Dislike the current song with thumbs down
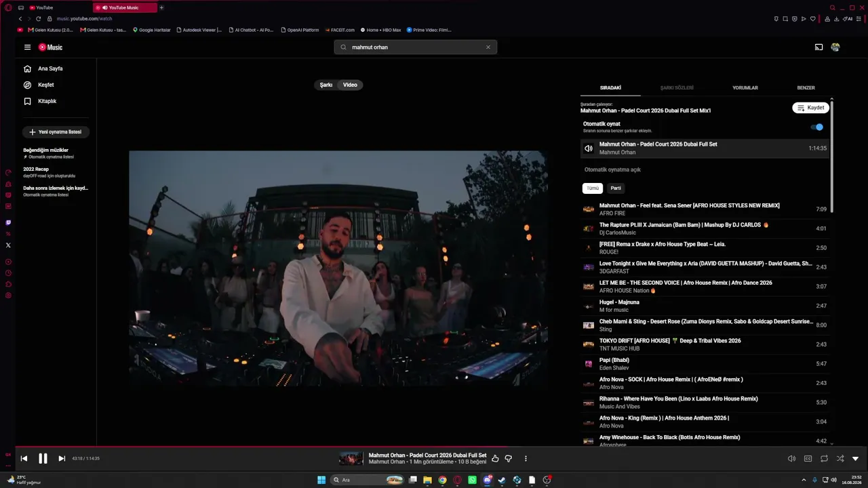The image size is (868, 488). click(508, 459)
